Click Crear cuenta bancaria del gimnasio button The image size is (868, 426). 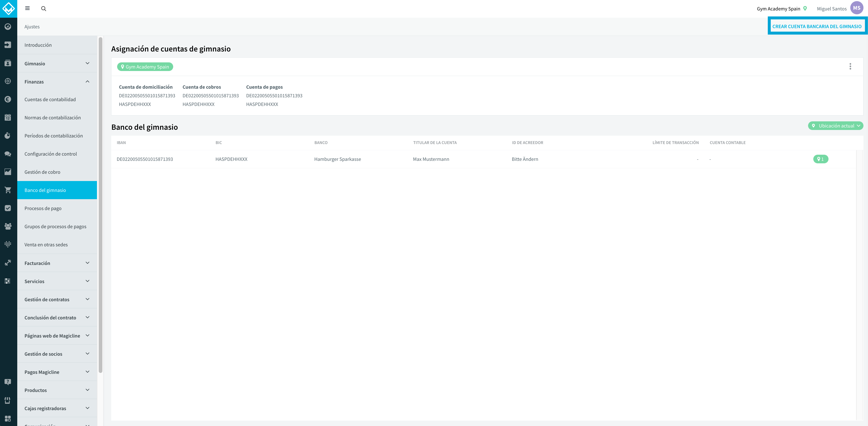(817, 26)
